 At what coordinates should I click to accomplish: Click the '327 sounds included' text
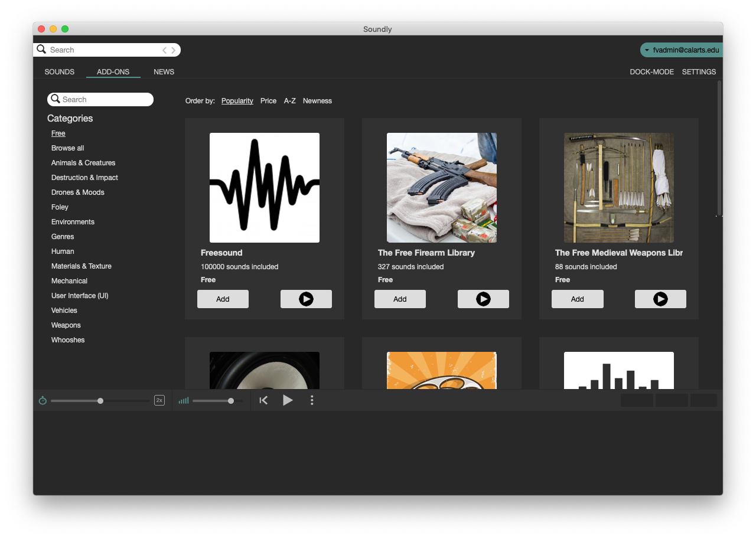[410, 267]
